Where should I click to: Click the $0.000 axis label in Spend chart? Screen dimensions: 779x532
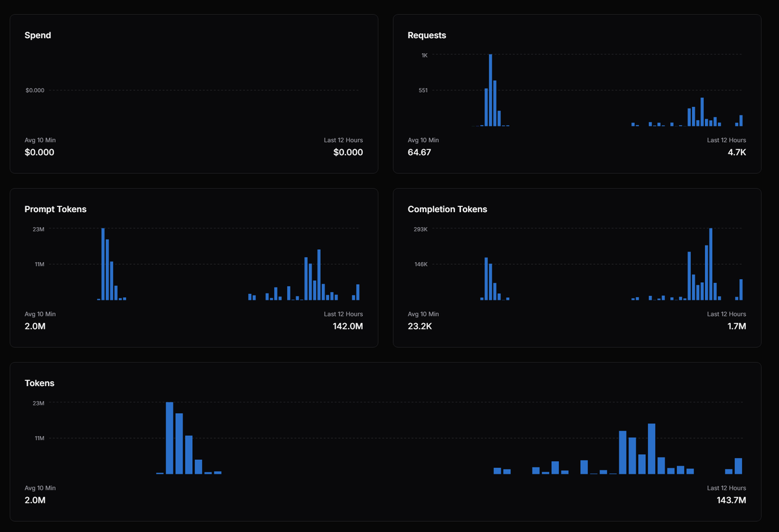(35, 90)
